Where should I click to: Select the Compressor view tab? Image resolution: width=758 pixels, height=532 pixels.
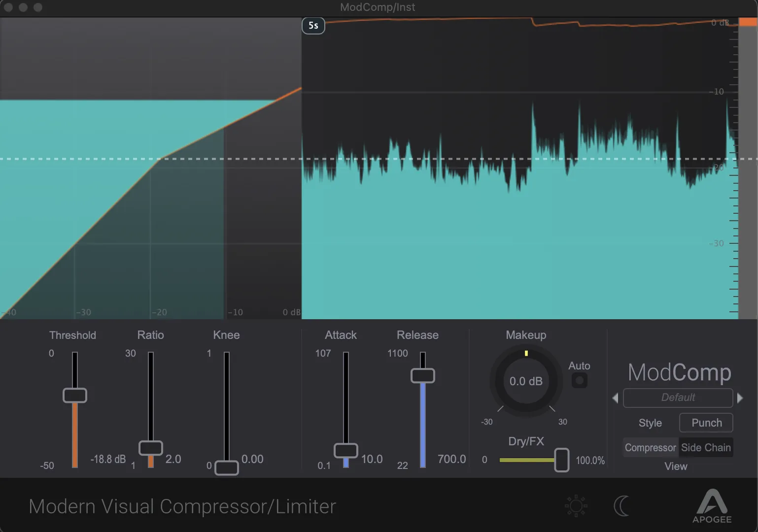pos(650,447)
